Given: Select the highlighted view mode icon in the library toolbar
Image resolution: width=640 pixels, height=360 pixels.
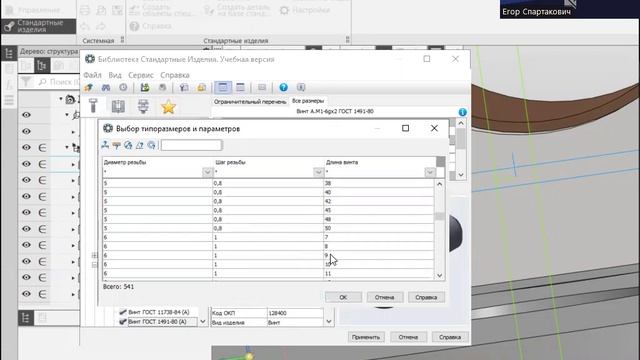Looking at the screenshot, I should (223, 87).
